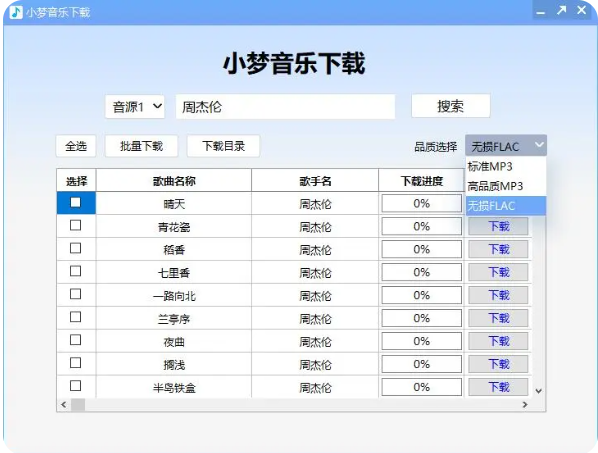Open the 音源1 source dropdown
This screenshot has height=453, width=598.
pyautogui.click(x=135, y=107)
